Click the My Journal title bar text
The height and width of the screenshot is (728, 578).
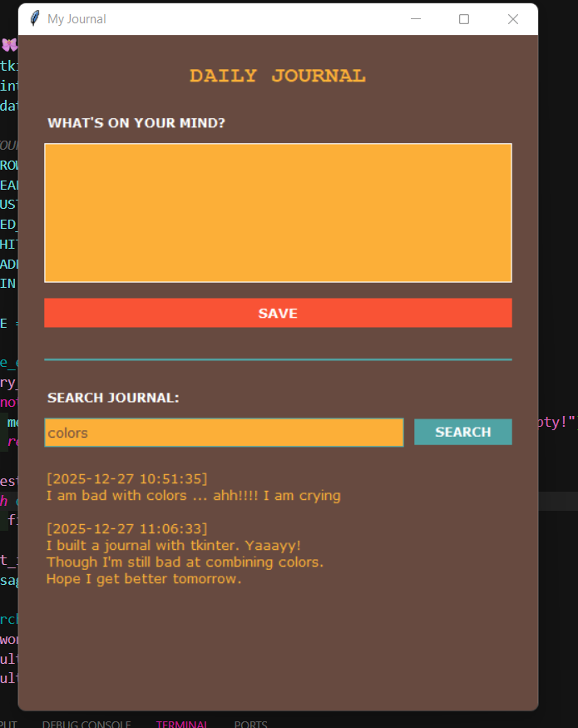pos(77,19)
